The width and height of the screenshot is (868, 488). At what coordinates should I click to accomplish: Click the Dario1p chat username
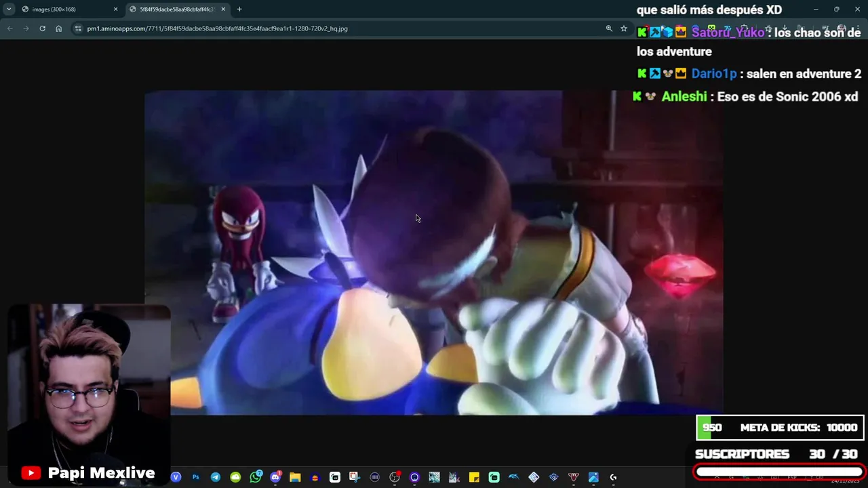tap(714, 74)
